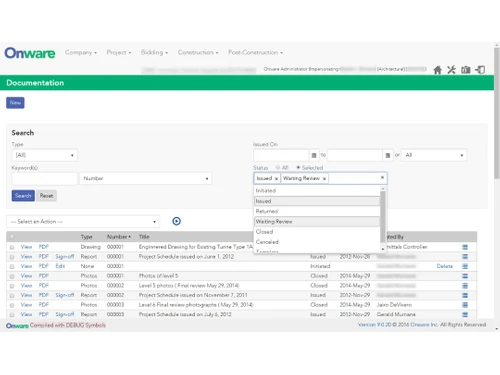Open row menu for None 000001

(465, 266)
